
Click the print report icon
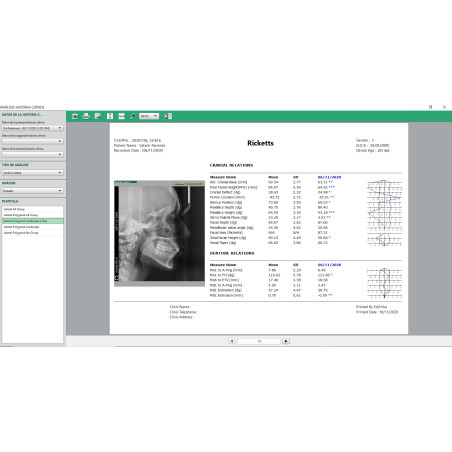(x=86, y=116)
